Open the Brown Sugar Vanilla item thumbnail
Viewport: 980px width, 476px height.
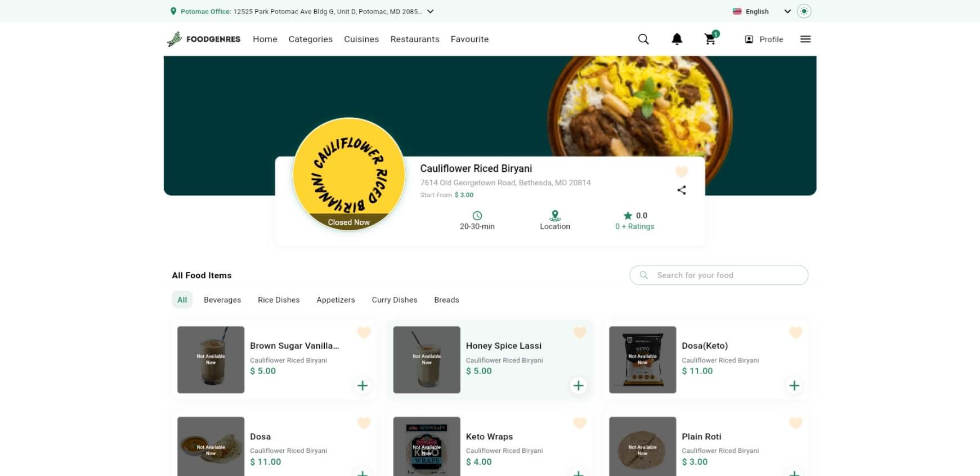(211, 359)
